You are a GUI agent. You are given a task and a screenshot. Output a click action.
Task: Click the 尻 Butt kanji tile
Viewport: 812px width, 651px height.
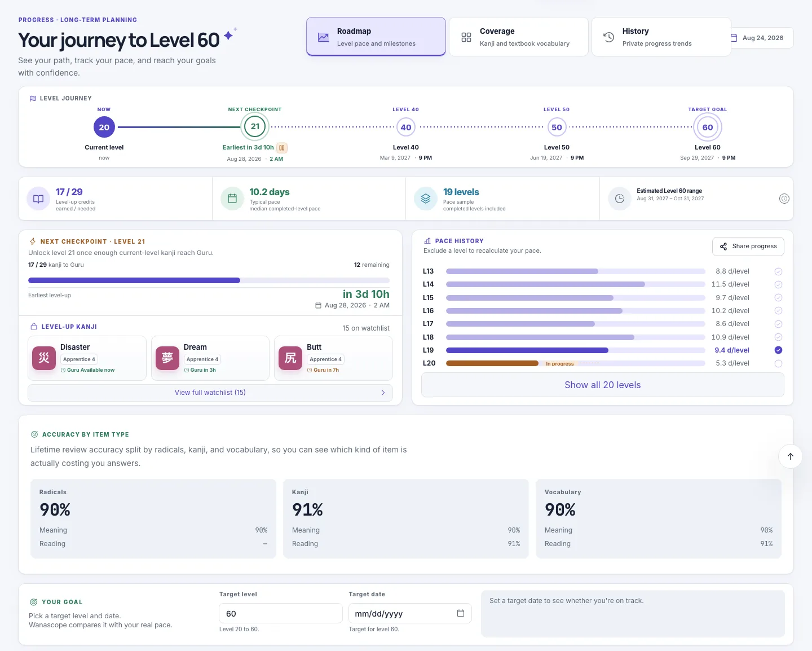point(333,358)
